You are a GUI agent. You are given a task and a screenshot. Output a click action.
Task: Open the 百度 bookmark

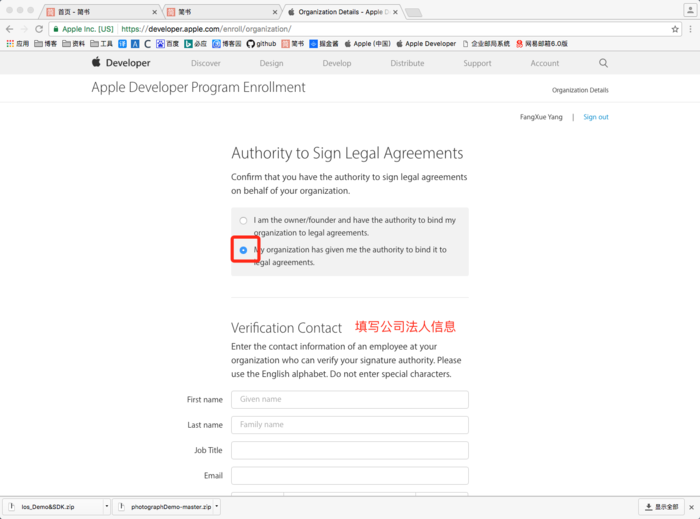pyautogui.click(x=167, y=44)
